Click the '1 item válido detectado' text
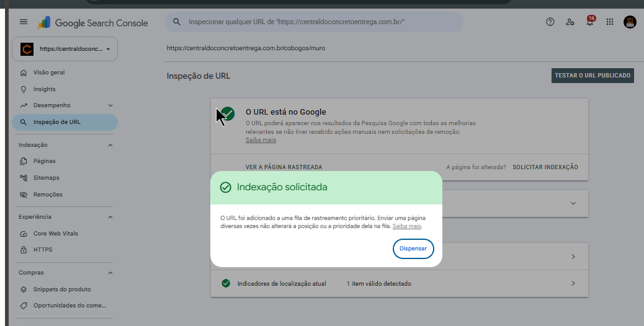The width and height of the screenshot is (644, 326). click(x=378, y=284)
